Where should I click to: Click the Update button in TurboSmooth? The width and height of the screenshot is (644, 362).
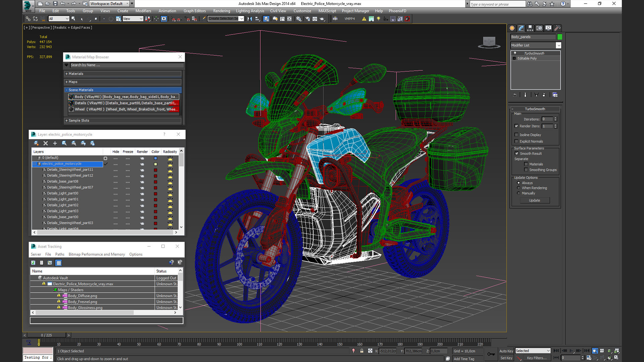pyautogui.click(x=535, y=200)
